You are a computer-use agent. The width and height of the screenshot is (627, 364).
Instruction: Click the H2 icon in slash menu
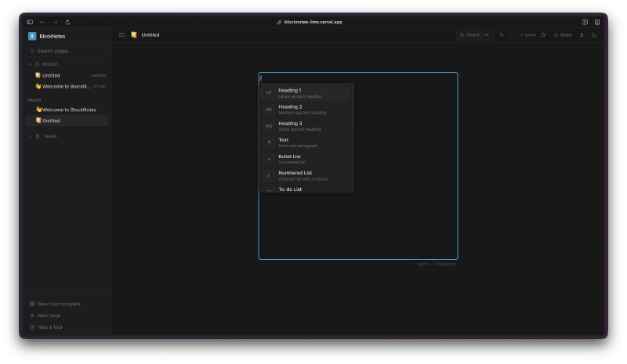pos(269,110)
